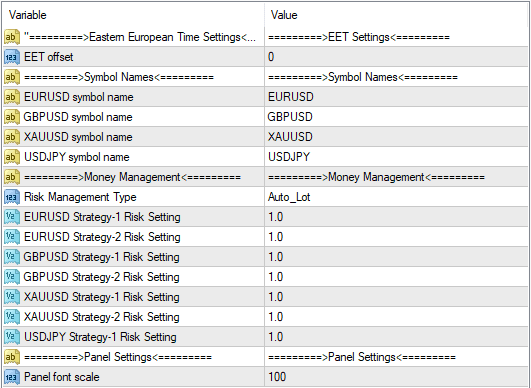Edit value of XAUUSD Strategy-1 Risk Setting
Viewport: 531px width, 388px height.
tap(396, 297)
